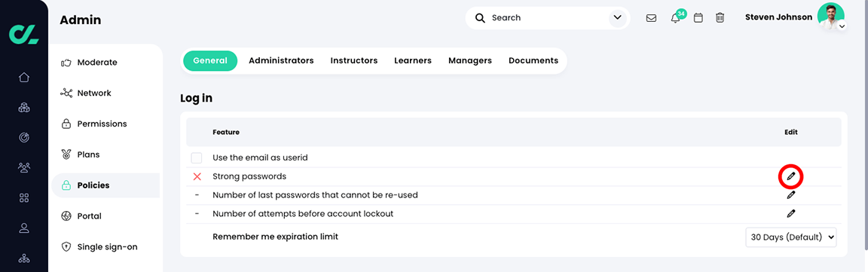Viewport: 868px width, 272px height.
Task: Edit number of last passwords setting
Action: [791, 195]
